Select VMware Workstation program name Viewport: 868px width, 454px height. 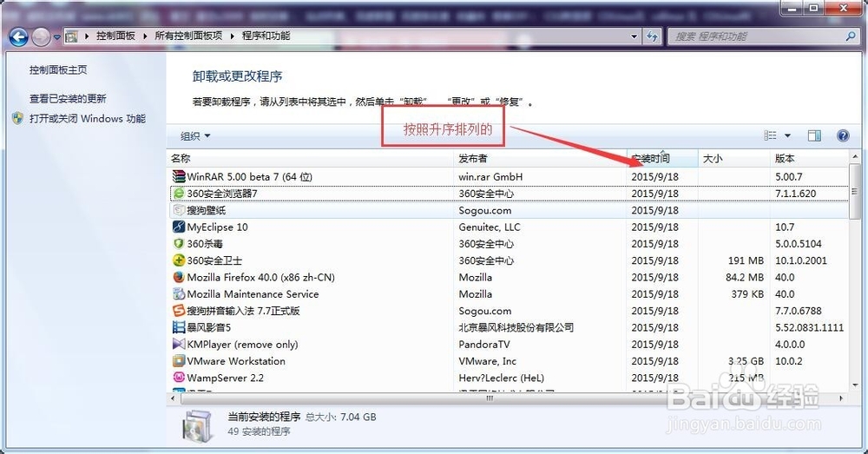tap(236, 361)
